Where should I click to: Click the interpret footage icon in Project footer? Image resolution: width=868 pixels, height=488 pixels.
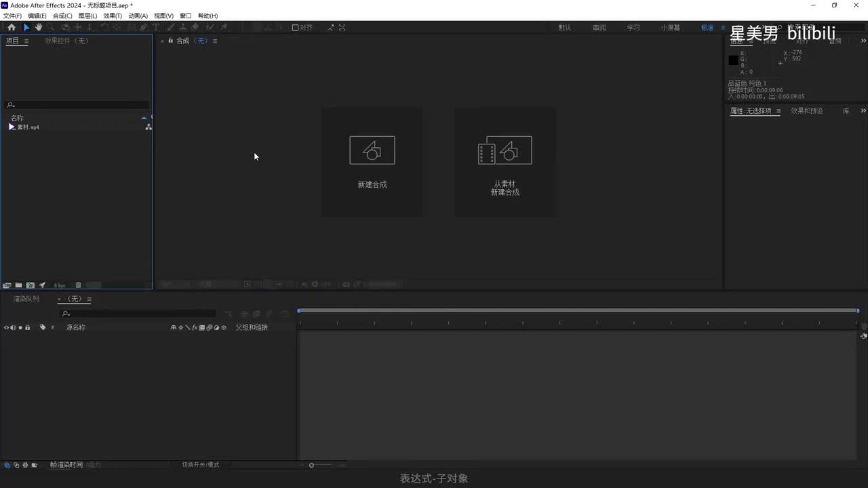click(x=7, y=285)
